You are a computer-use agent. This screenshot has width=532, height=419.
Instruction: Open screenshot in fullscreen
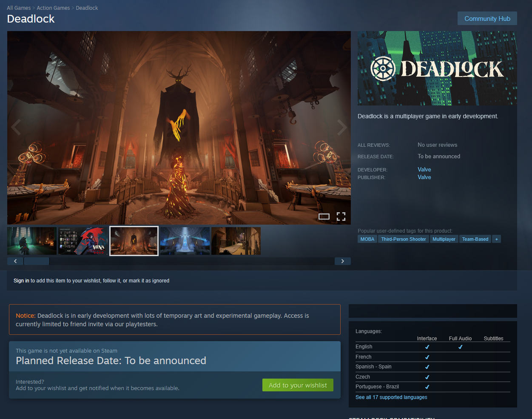(341, 217)
